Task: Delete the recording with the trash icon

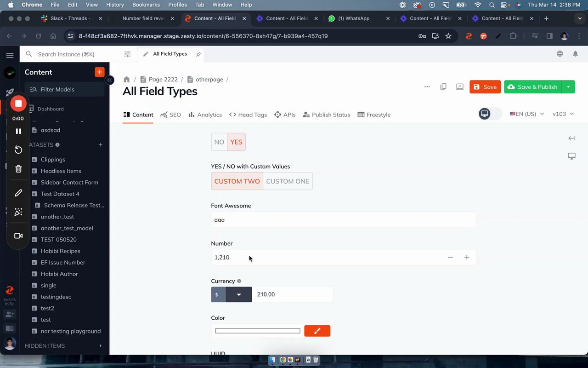Action: pyautogui.click(x=18, y=169)
